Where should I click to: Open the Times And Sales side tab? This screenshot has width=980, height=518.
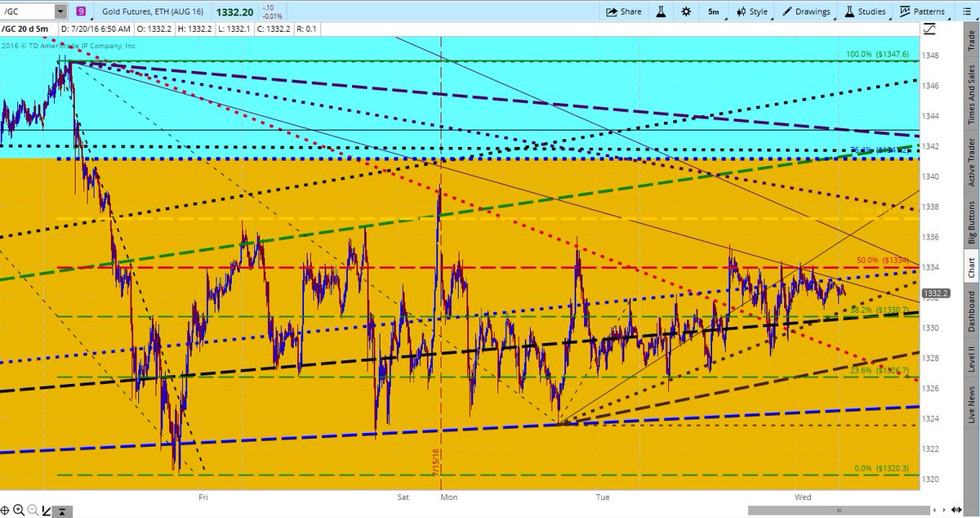[971, 94]
